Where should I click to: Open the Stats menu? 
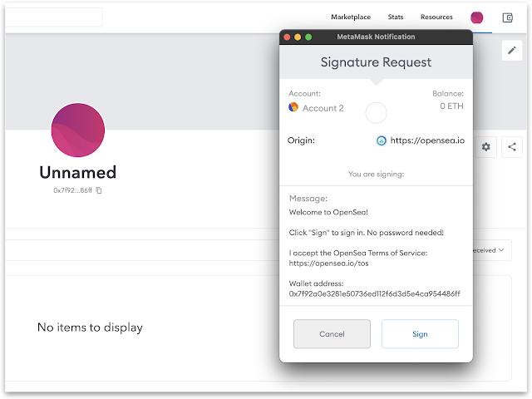click(x=396, y=17)
